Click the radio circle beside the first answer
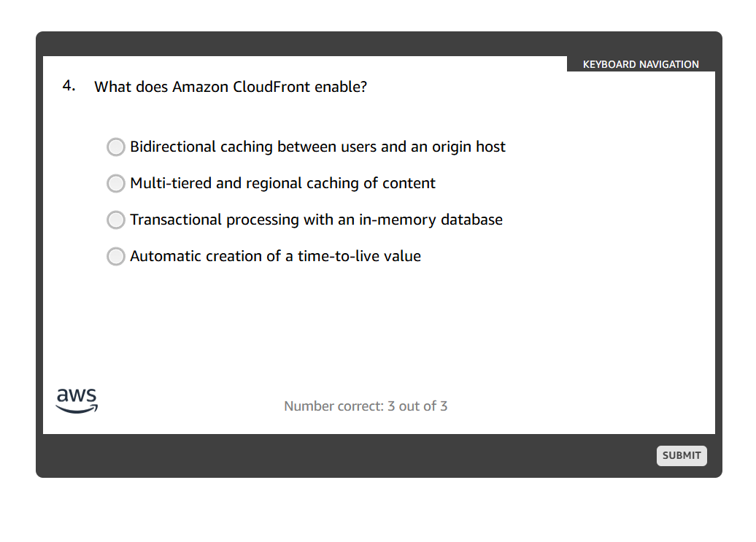This screenshot has height=542, width=756. pyautogui.click(x=115, y=147)
